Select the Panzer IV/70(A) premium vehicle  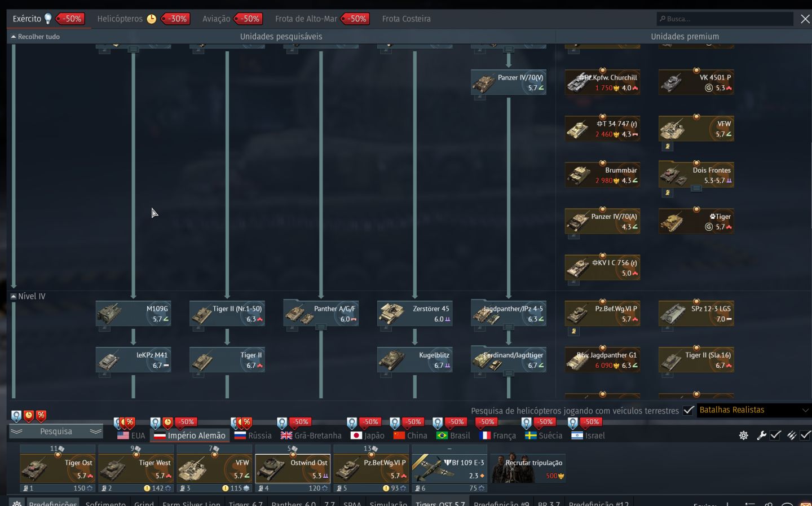point(602,221)
